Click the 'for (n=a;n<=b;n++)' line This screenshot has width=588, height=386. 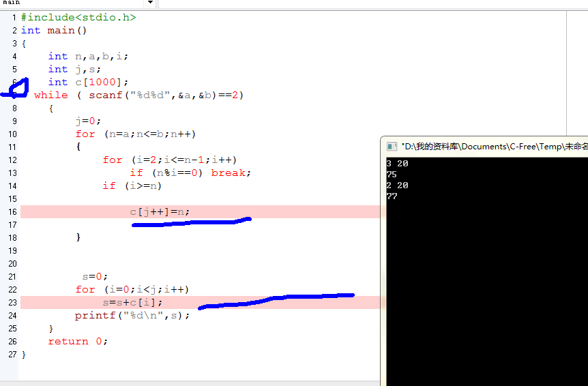click(135, 134)
